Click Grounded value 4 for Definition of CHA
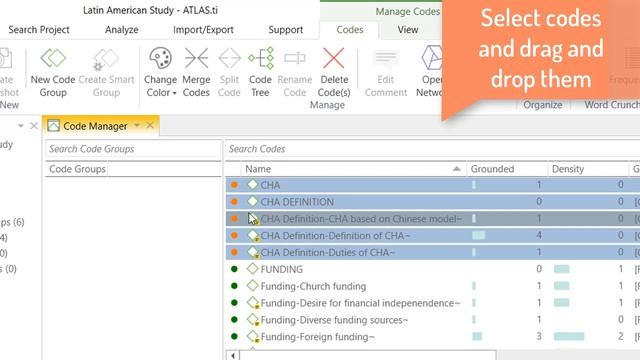This screenshot has height=360, width=640. (x=539, y=236)
